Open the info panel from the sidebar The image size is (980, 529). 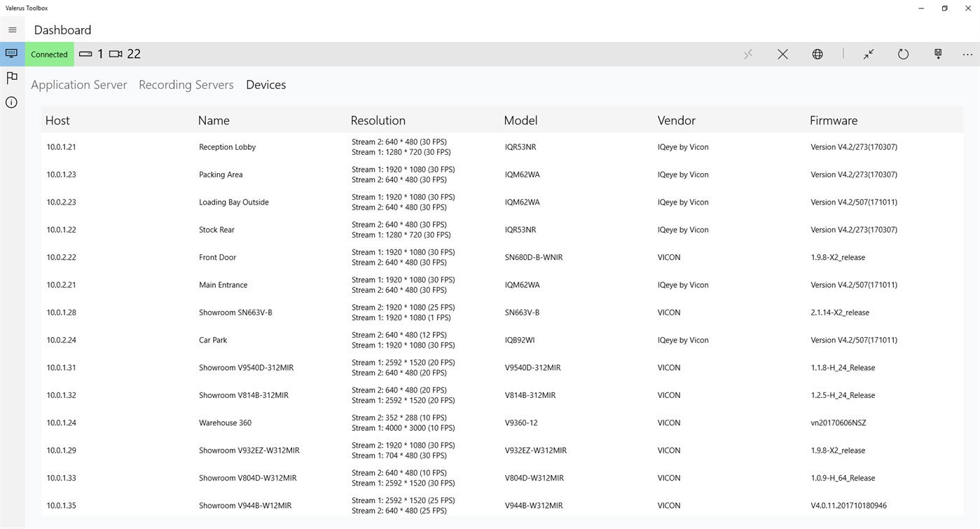coord(11,102)
